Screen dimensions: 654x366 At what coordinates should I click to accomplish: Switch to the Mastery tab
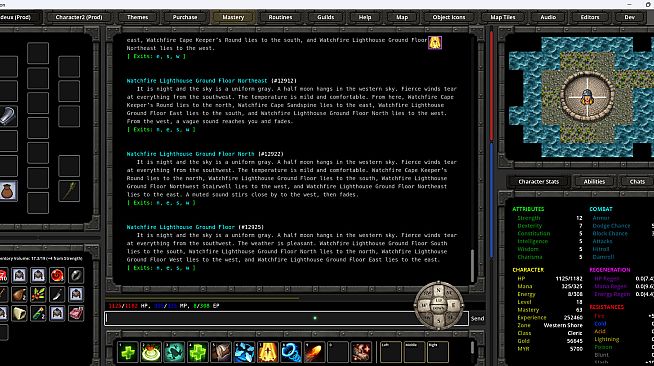point(233,17)
